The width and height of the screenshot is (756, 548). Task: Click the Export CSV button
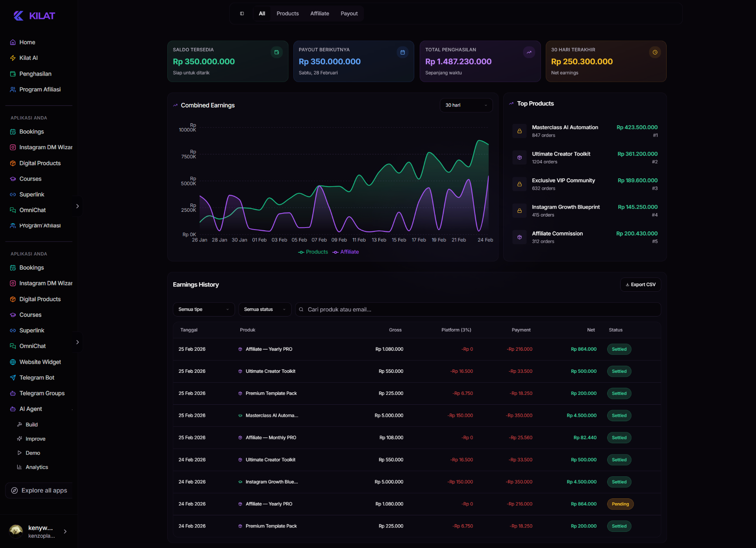coord(640,285)
